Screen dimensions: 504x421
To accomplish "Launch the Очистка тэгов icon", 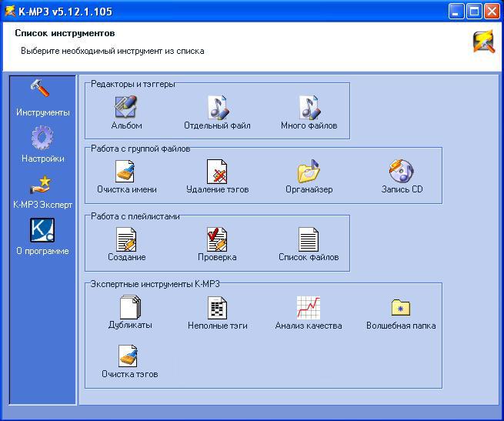I will pyautogui.click(x=128, y=356).
